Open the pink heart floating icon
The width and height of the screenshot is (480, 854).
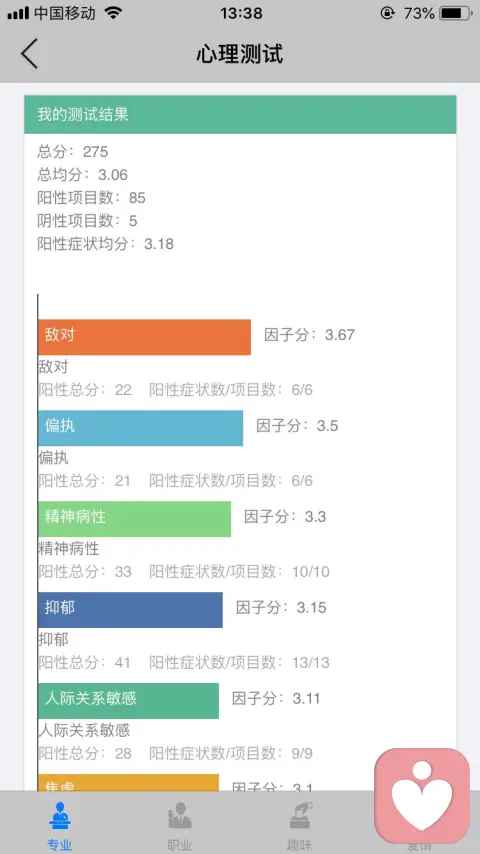coord(422,796)
